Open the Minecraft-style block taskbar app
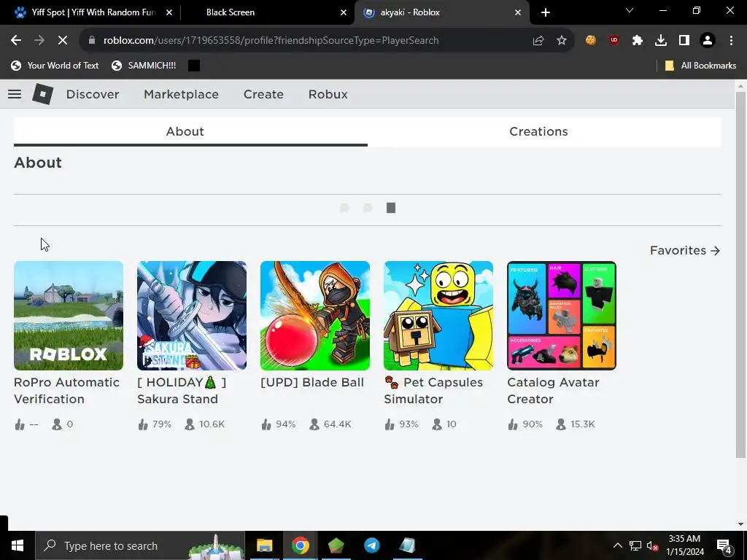The height and width of the screenshot is (560, 747). (x=336, y=545)
